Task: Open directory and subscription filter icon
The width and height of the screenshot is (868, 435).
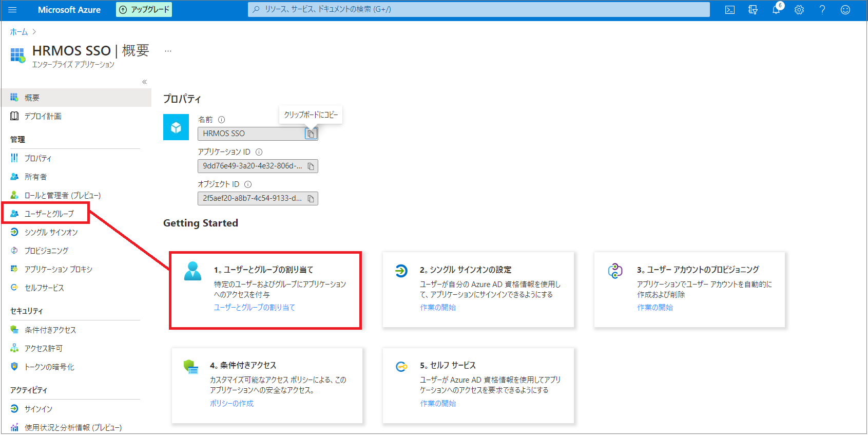Action: (x=753, y=10)
